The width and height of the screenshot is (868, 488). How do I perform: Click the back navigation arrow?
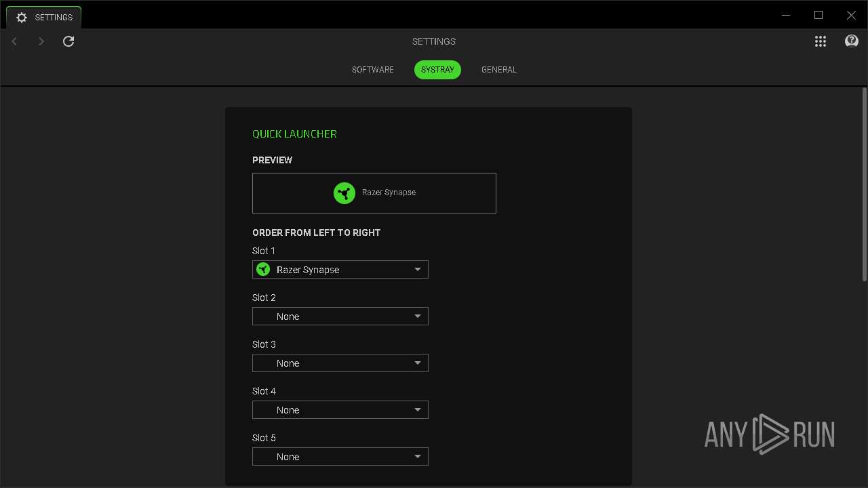click(x=14, y=41)
